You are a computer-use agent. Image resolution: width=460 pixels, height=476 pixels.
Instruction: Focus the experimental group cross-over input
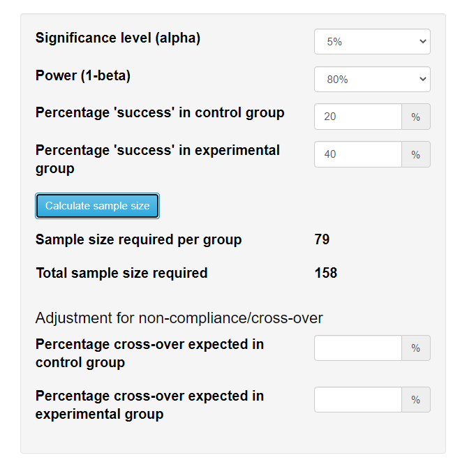pyautogui.click(x=357, y=399)
